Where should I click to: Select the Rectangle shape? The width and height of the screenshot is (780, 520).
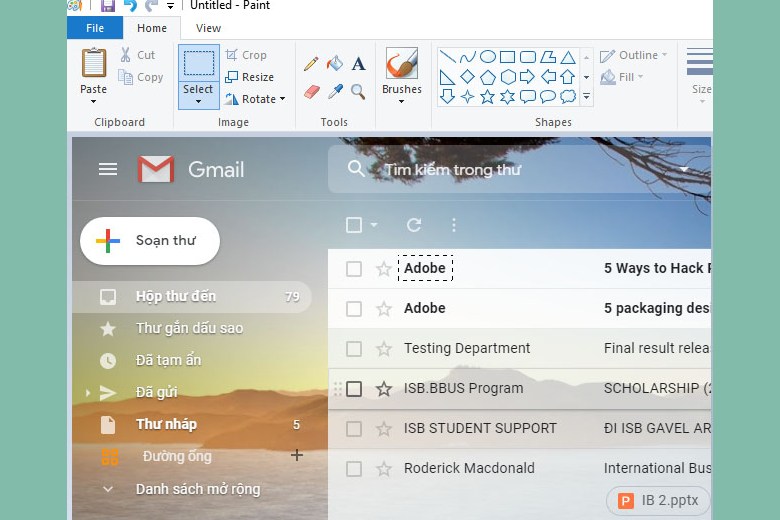(507, 57)
